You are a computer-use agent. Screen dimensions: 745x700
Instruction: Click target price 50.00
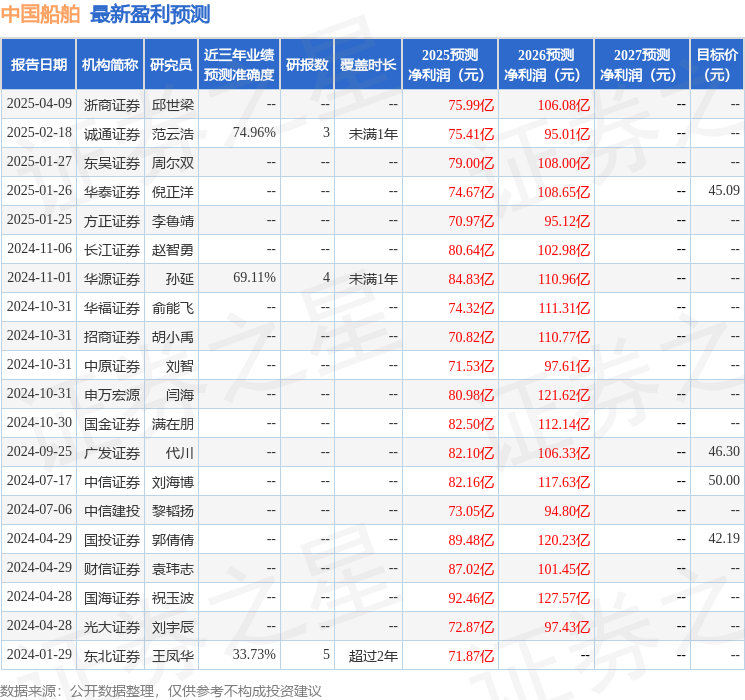coord(724,480)
